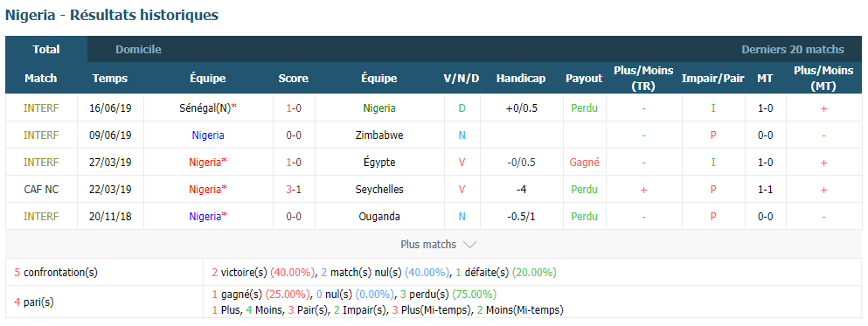Image resolution: width=868 pixels, height=326 pixels.
Task: Select the -4 handicap value
Action: point(520,190)
